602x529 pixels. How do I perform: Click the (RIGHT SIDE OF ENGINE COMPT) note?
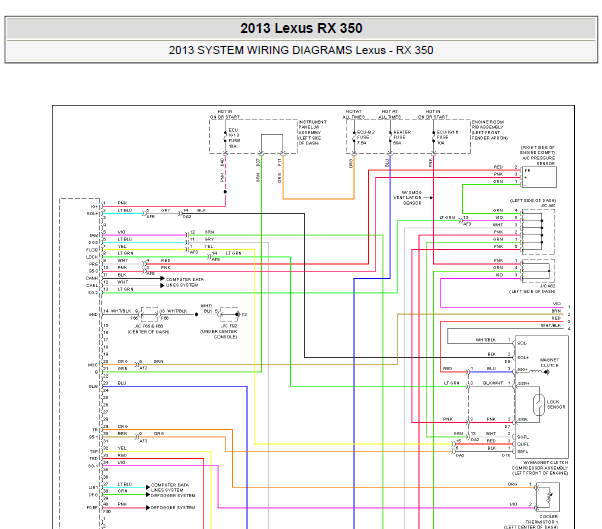point(538,150)
